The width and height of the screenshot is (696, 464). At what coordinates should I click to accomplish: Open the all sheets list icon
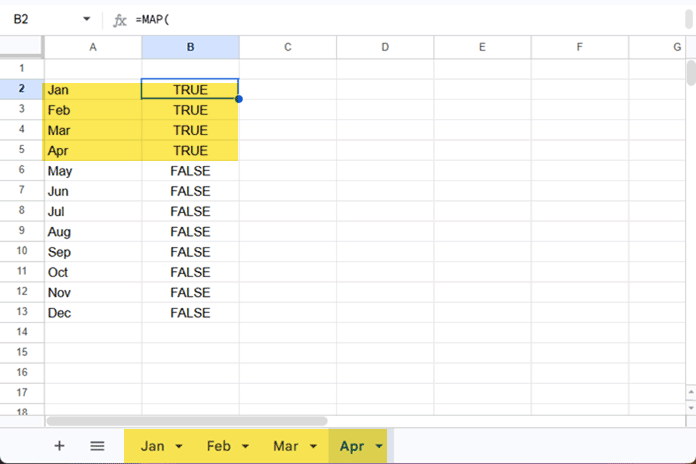tap(97, 446)
